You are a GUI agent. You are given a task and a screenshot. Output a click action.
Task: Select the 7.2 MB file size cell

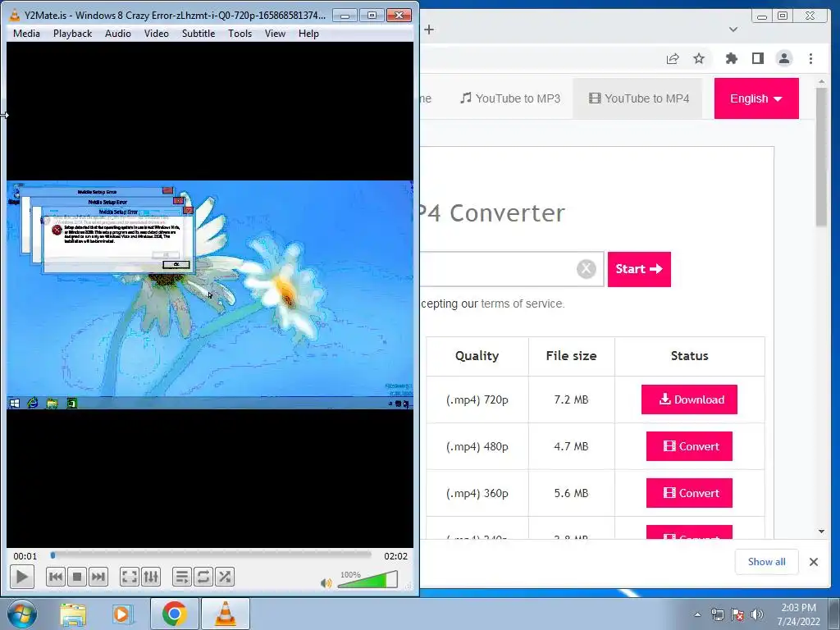coord(571,399)
